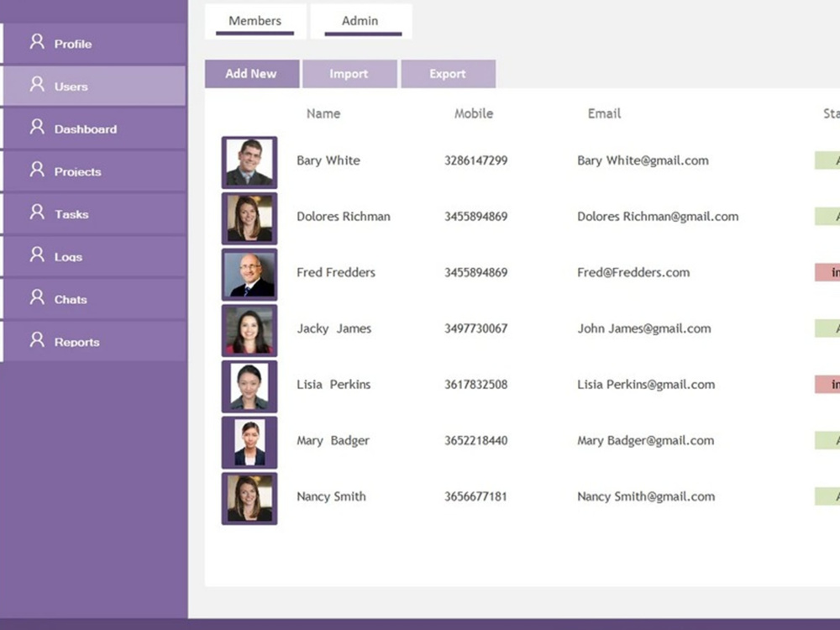This screenshot has height=630, width=840.
Task: Click email Nancy Smith@gmail.com
Action: (646, 496)
